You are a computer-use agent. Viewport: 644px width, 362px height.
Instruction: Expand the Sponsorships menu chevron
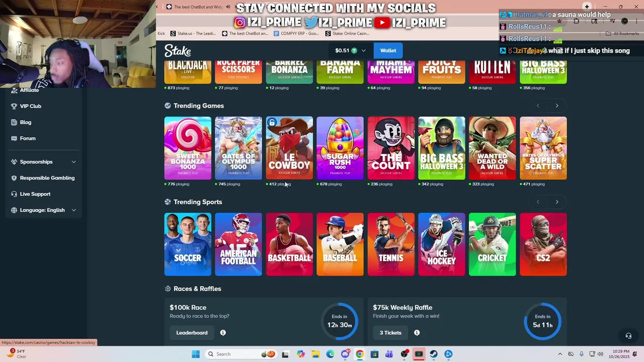coord(73,162)
